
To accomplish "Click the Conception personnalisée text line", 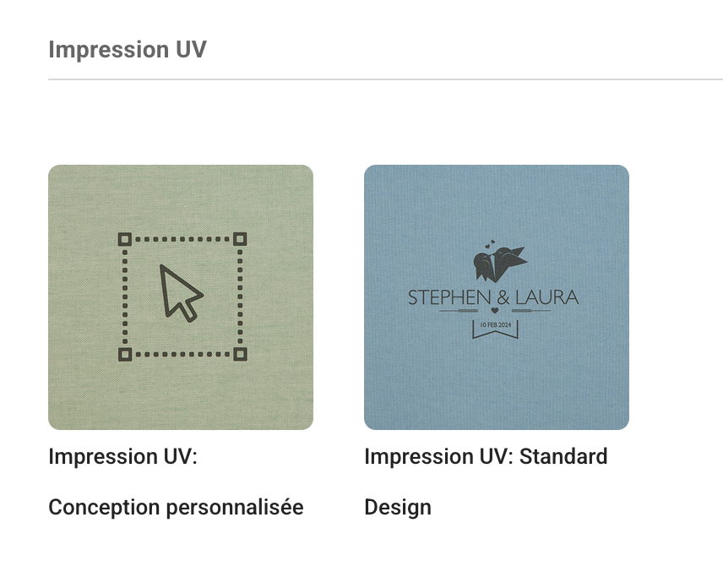I will (176, 507).
